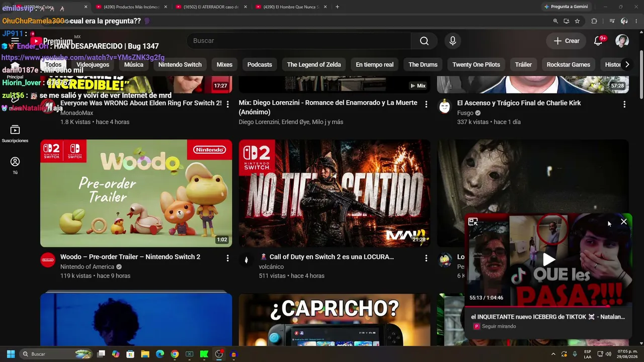Screen dimensions: 644x362
Task: Open the volcánico channel avatar
Action: tap(246, 260)
